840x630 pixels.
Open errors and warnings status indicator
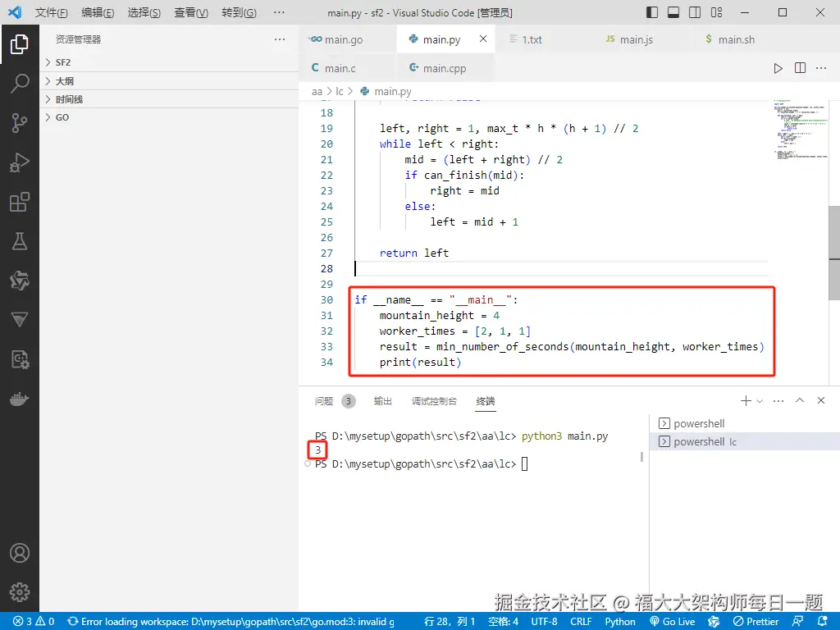(x=34, y=622)
